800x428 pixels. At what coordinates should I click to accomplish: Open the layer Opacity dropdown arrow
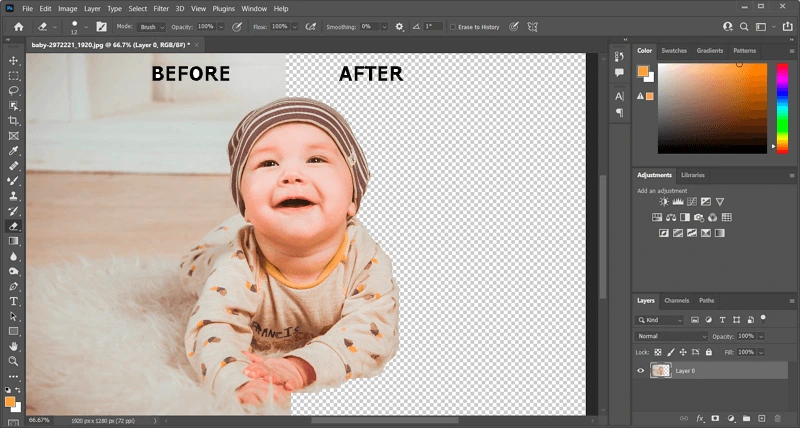point(761,336)
